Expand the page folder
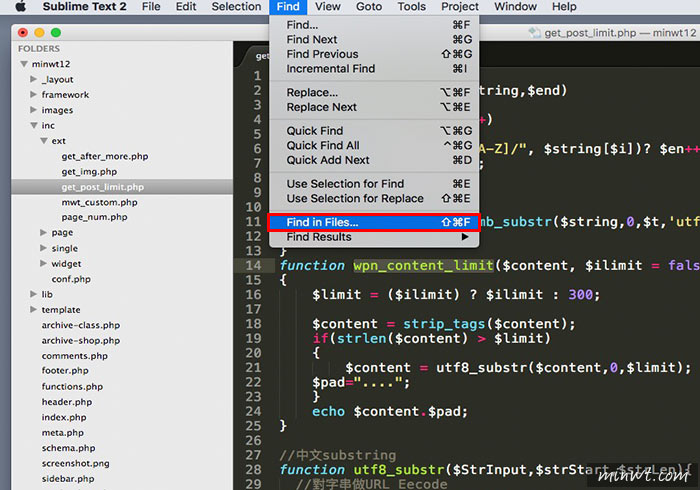 click(43, 233)
